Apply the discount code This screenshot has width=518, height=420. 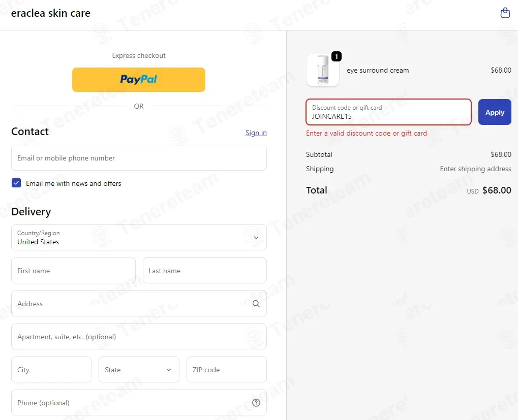(495, 112)
